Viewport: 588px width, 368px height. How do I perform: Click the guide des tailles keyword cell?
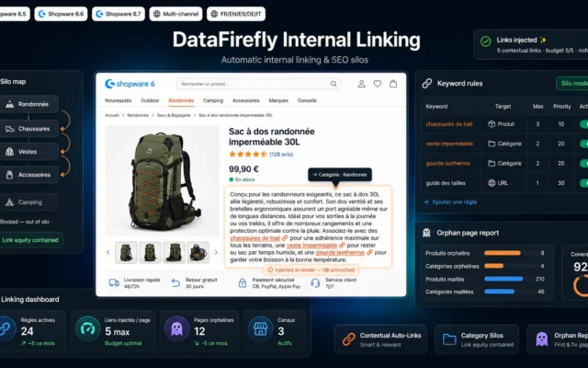click(446, 183)
